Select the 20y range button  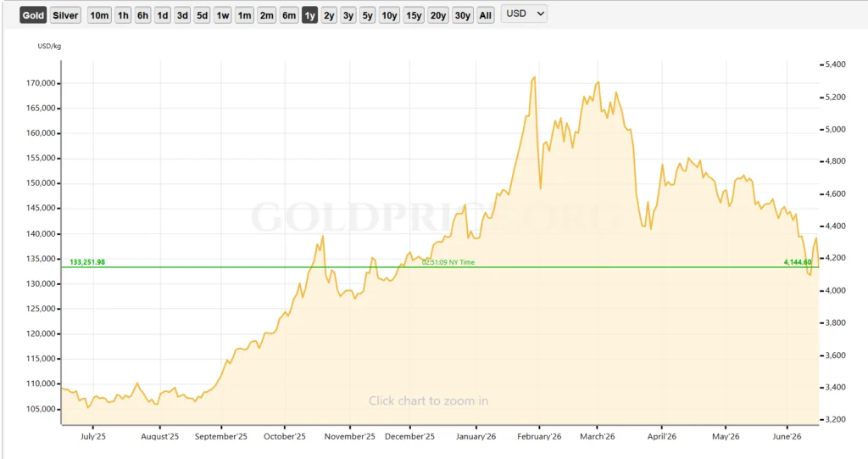coord(438,15)
